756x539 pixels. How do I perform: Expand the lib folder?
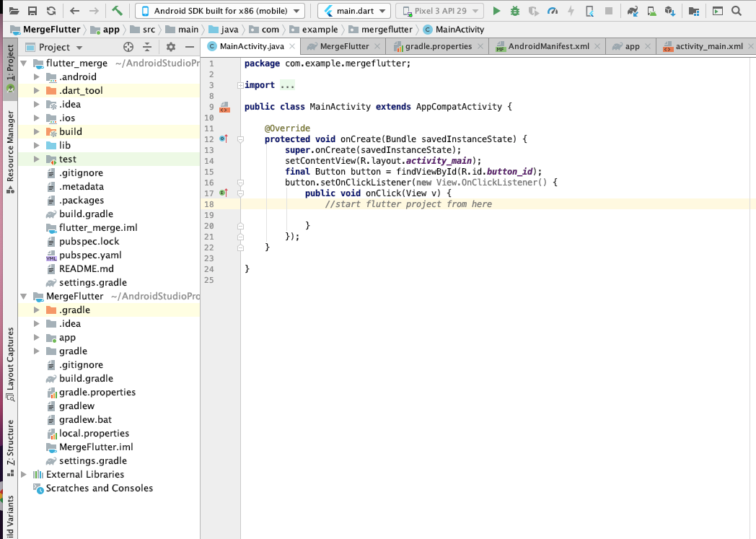click(36, 145)
